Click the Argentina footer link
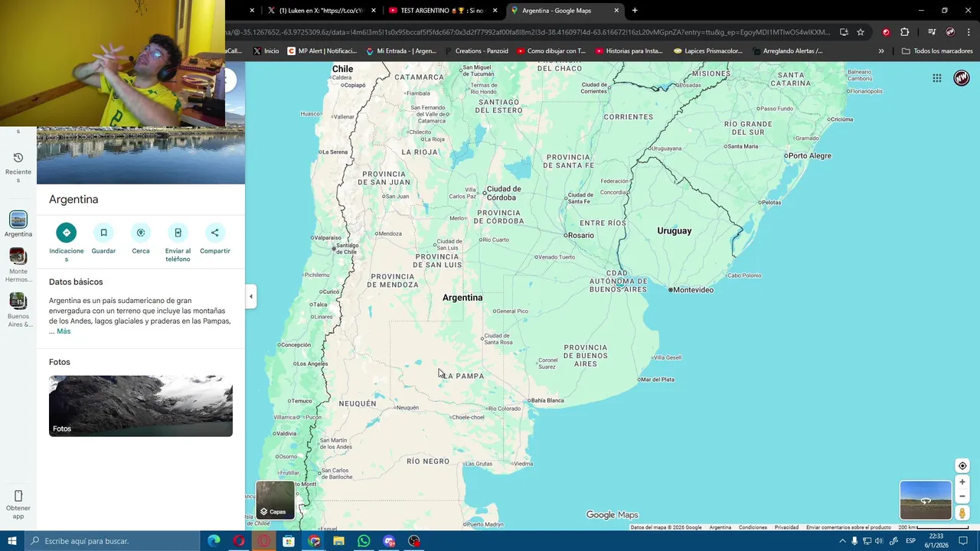This screenshot has width=980, height=551. point(720,527)
